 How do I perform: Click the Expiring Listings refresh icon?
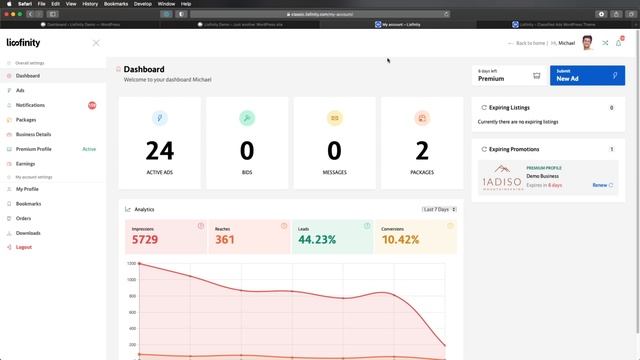coord(484,108)
